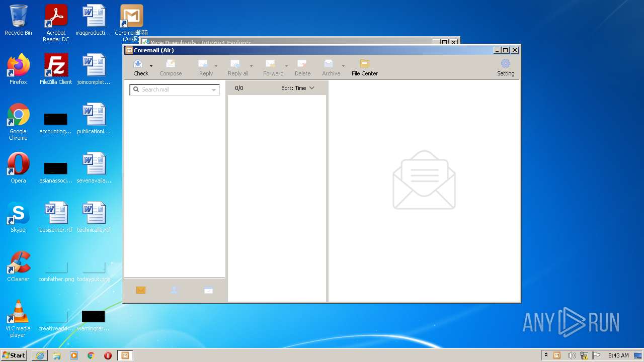Screen dimensions: 644x362
Task: Expand the Reply all dropdown arrow
Action: [x=251, y=66]
